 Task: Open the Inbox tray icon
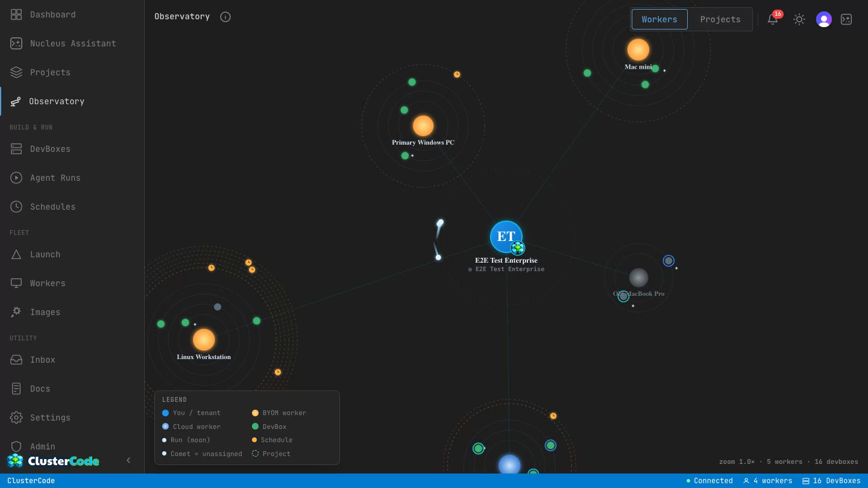[x=16, y=360]
